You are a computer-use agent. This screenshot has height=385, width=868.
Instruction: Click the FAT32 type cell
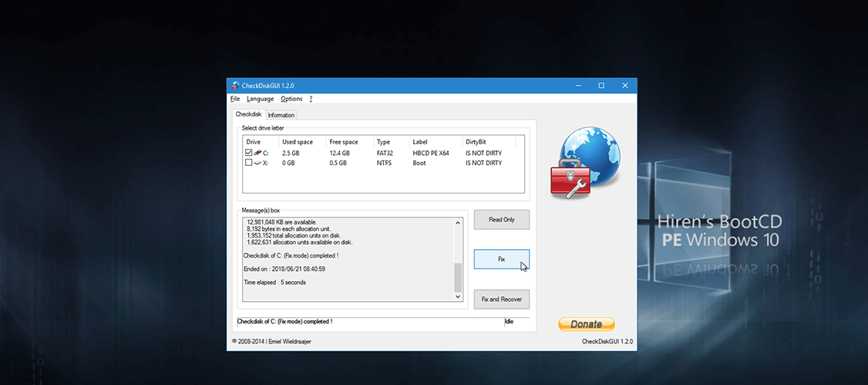(385, 153)
